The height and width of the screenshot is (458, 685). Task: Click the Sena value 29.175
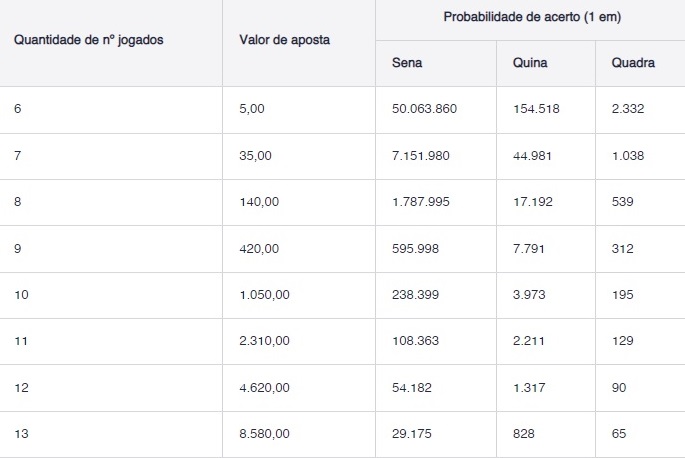[413, 434]
